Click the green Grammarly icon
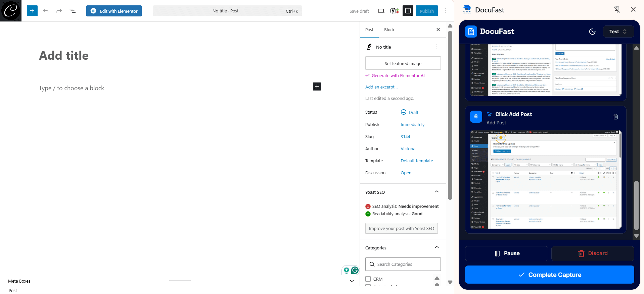The height and width of the screenshot is (294, 644). [355, 270]
